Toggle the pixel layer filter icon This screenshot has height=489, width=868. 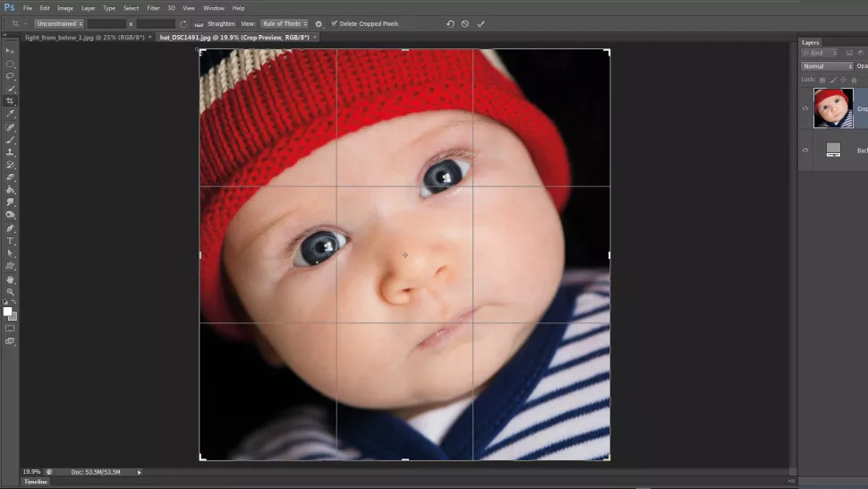[849, 53]
